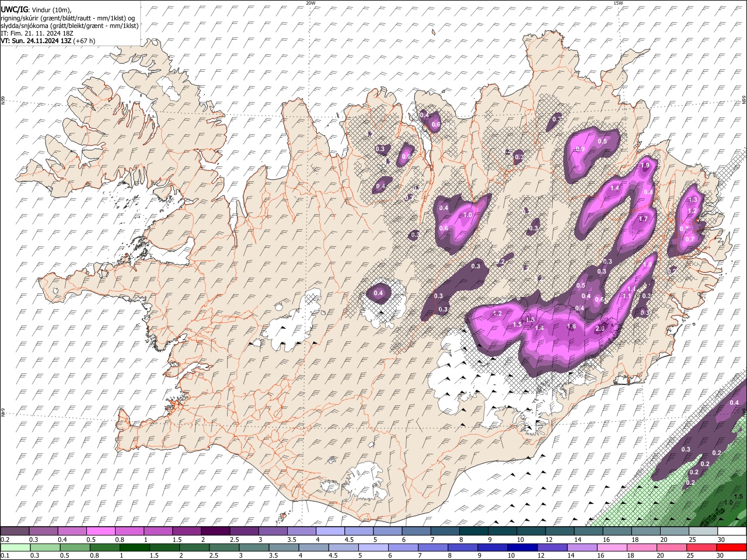Viewport: 747px width, 560px height.
Task: Pick the light lavender 4 swatch in the top legend row
Action: pos(330,531)
